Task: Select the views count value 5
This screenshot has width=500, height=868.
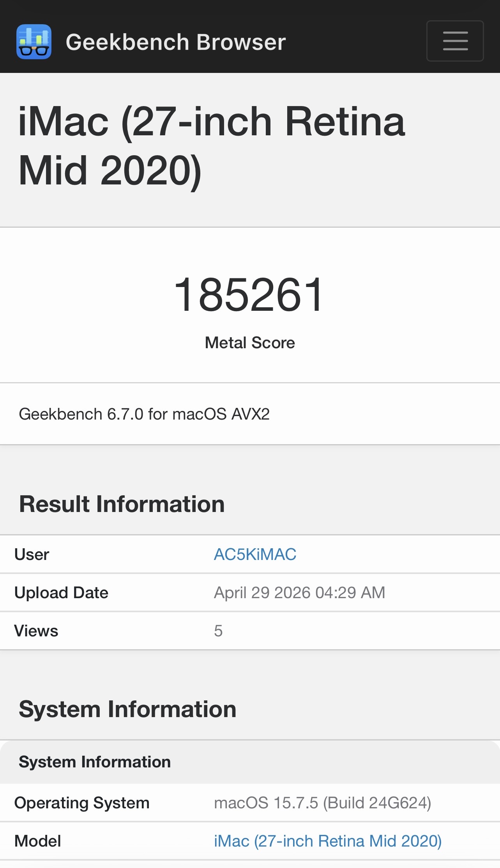Action: pyautogui.click(x=218, y=631)
